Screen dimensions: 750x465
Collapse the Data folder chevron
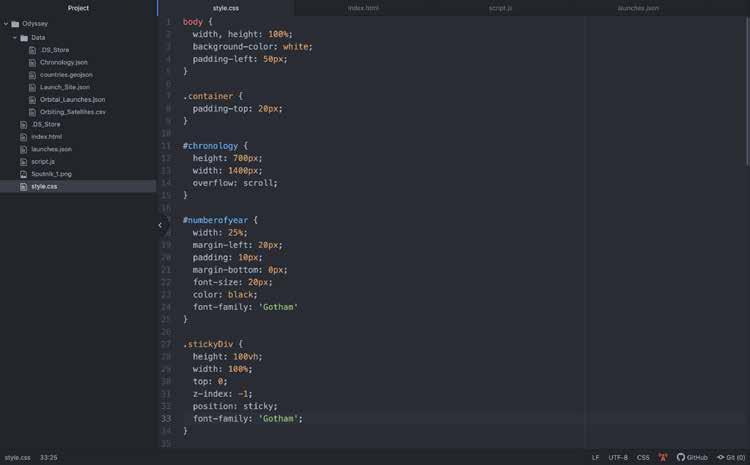(x=14, y=37)
